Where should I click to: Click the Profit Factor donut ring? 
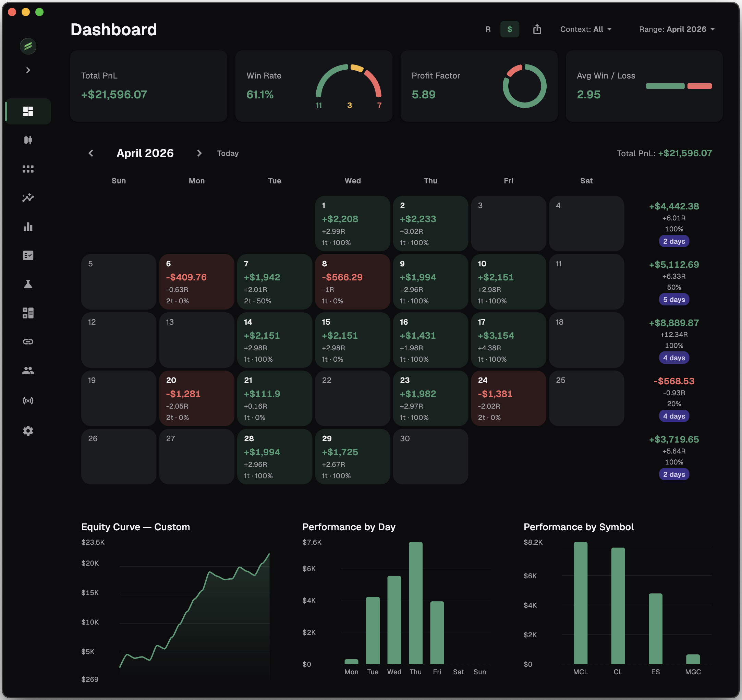pyautogui.click(x=524, y=86)
